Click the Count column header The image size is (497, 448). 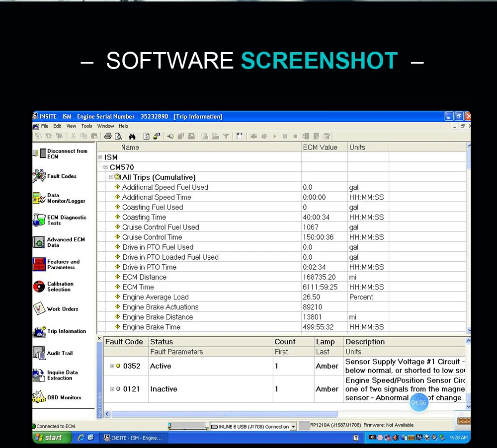click(x=294, y=342)
